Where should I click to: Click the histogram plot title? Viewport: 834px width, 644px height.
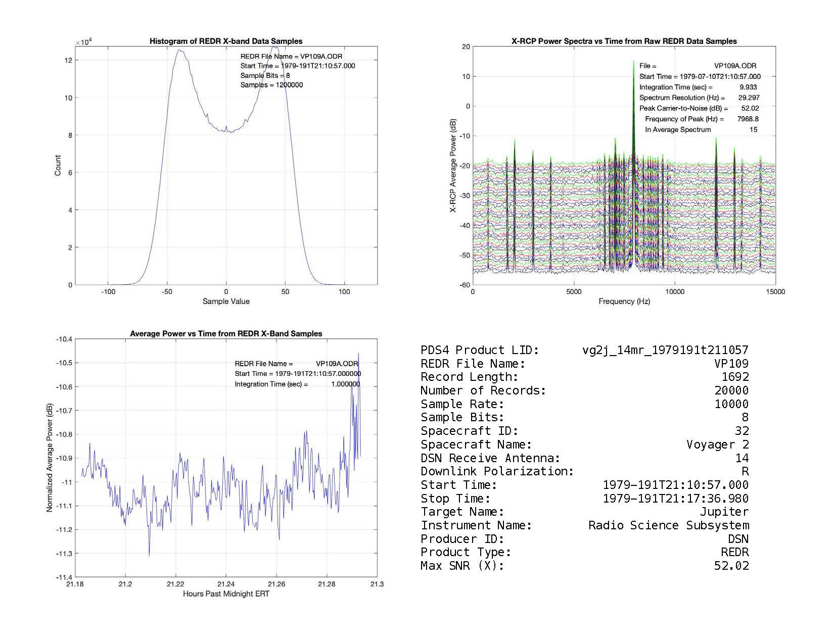click(x=226, y=41)
